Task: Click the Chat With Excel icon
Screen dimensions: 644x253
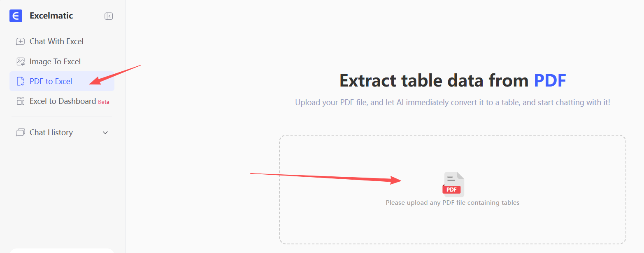Action: 20,42
